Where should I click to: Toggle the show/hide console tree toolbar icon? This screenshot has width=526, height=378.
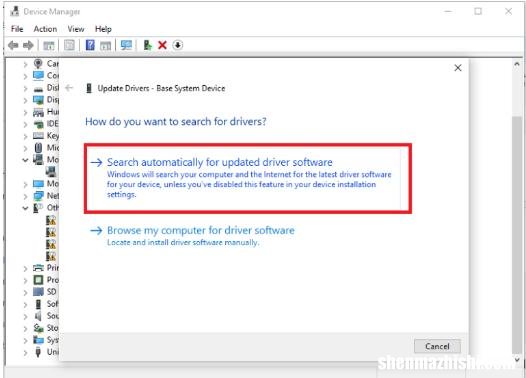pyautogui.click(x=49, y=45)
